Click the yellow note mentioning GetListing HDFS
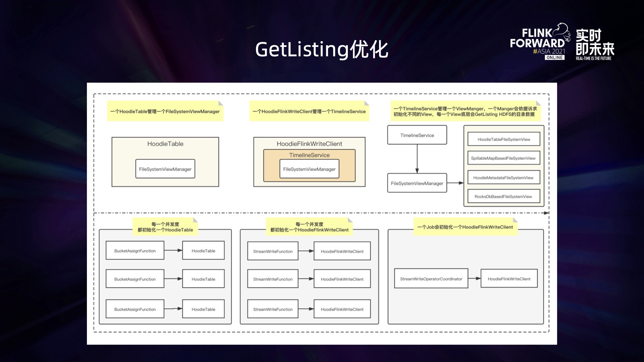Screen dimensions: 644x362 465,111
